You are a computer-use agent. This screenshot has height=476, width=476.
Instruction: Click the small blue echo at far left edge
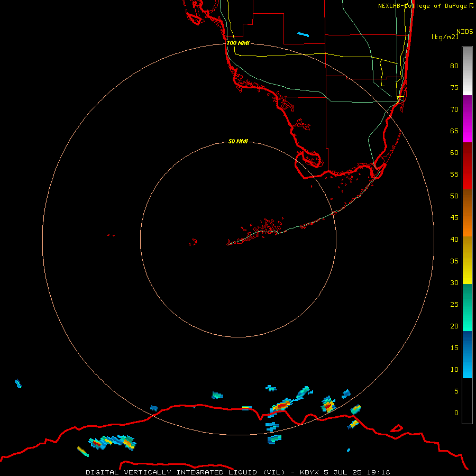pyautogui.click(x=18, y=383)
